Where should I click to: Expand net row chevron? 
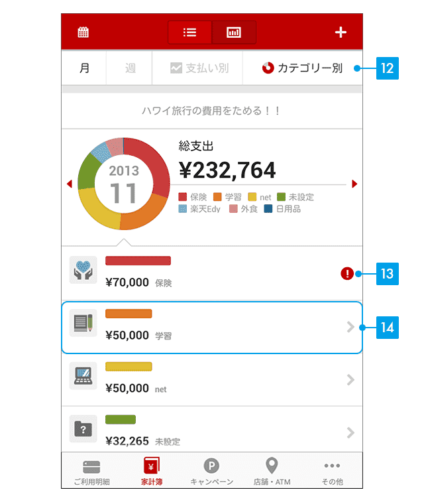pyautogui.click(x=350, y=380)
